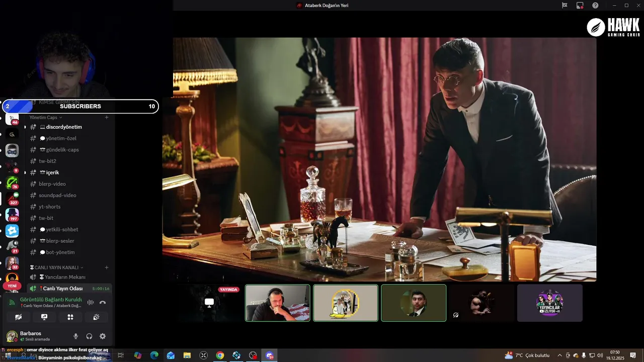Open server with 197 badge
Viewport: 644px width, 362px height.
(12, 215)
